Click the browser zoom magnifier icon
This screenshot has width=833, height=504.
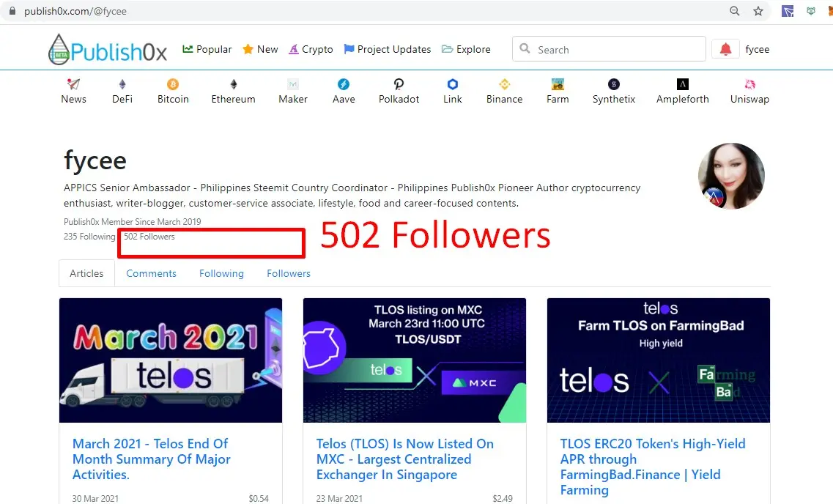pos(735,10)
